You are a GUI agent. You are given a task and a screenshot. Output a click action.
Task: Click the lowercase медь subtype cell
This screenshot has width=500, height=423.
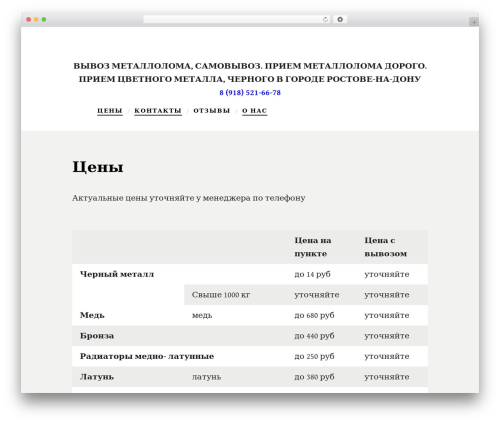[202, 315]
